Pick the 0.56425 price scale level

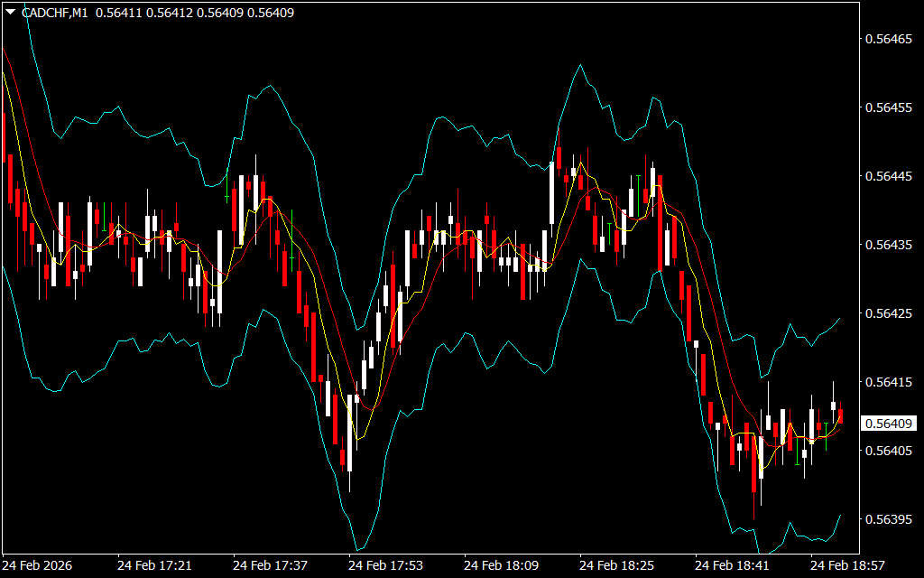(x=888, y=313)
